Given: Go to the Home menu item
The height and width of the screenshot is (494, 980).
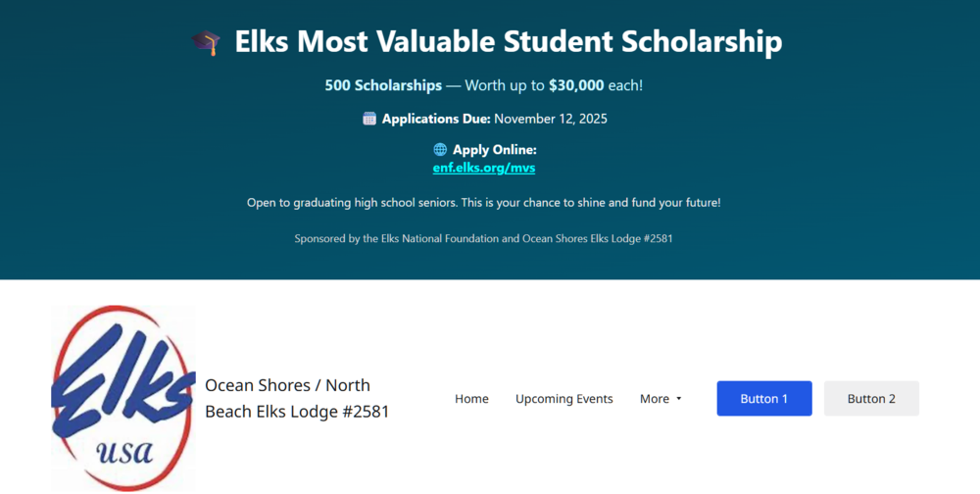Looking at the screenshot, I should 471,399.
